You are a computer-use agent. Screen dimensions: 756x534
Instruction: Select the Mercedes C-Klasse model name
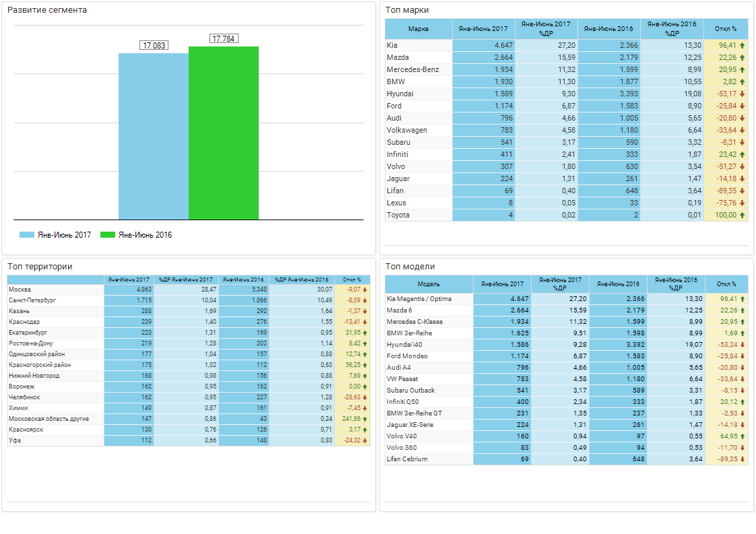414,322
